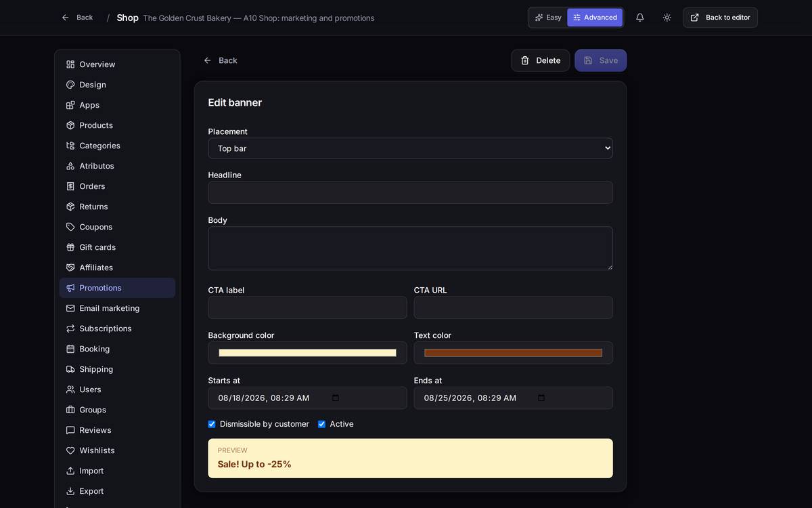Open the Placement dropdown
Viewport: 812px width, 508px height.
pyautogui.click(x=410, y=148)
